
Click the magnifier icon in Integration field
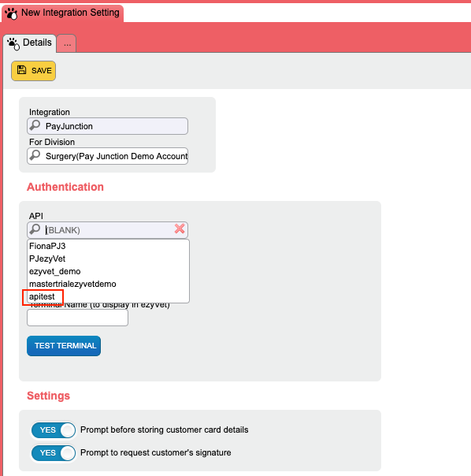click(35, 125)
